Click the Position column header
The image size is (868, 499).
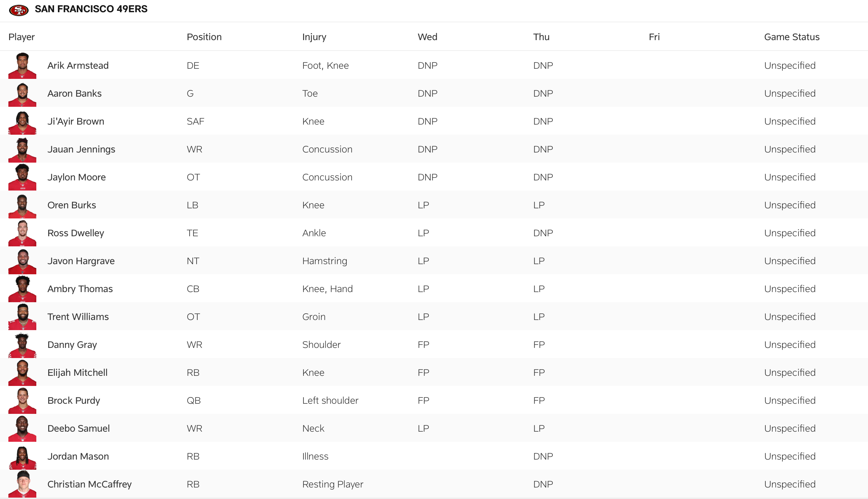pyautogui.click(x=204, y=37)
